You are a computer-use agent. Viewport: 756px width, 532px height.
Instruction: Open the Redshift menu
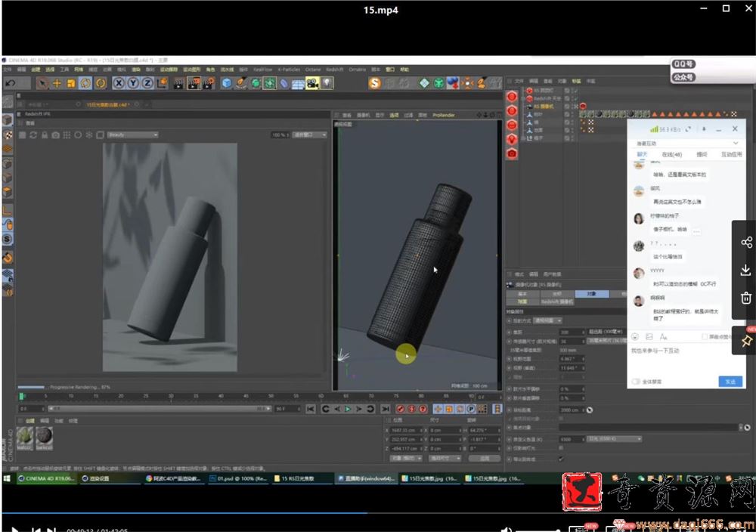(335, 70)
